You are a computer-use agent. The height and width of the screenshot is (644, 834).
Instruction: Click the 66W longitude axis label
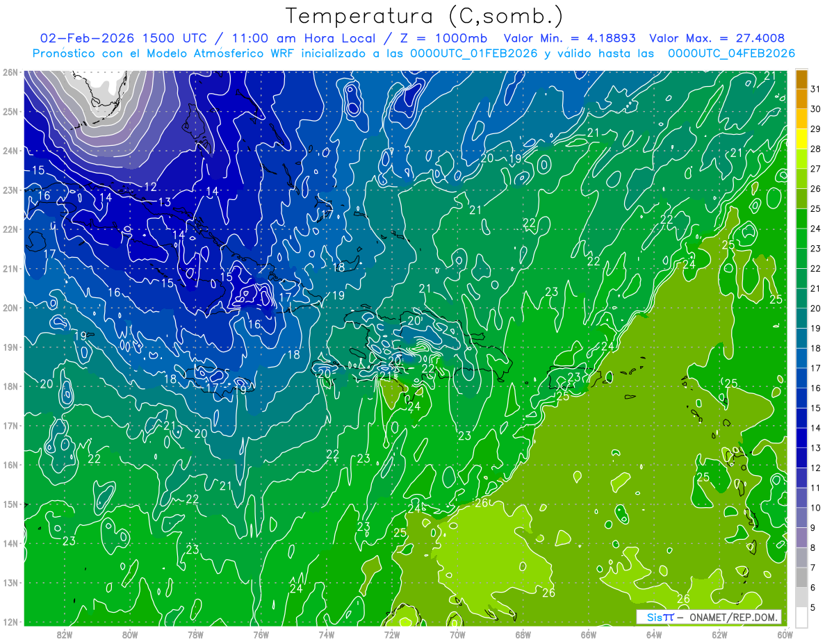pos(589,634)
